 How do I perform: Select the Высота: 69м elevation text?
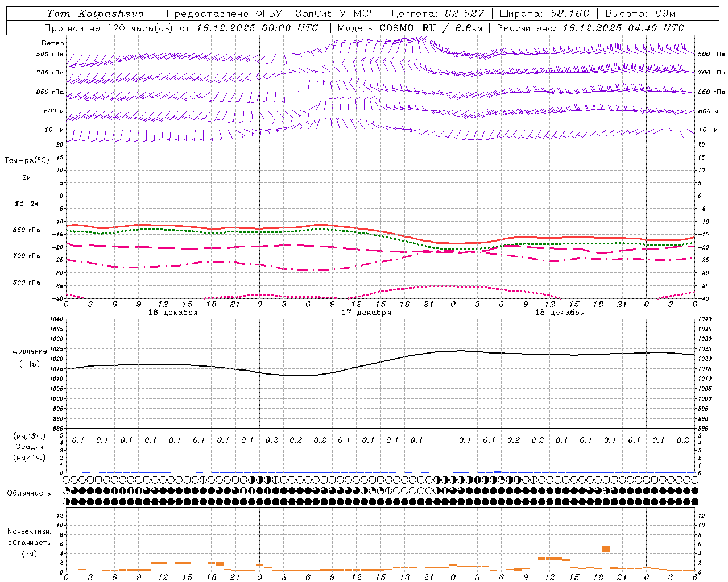640,14
